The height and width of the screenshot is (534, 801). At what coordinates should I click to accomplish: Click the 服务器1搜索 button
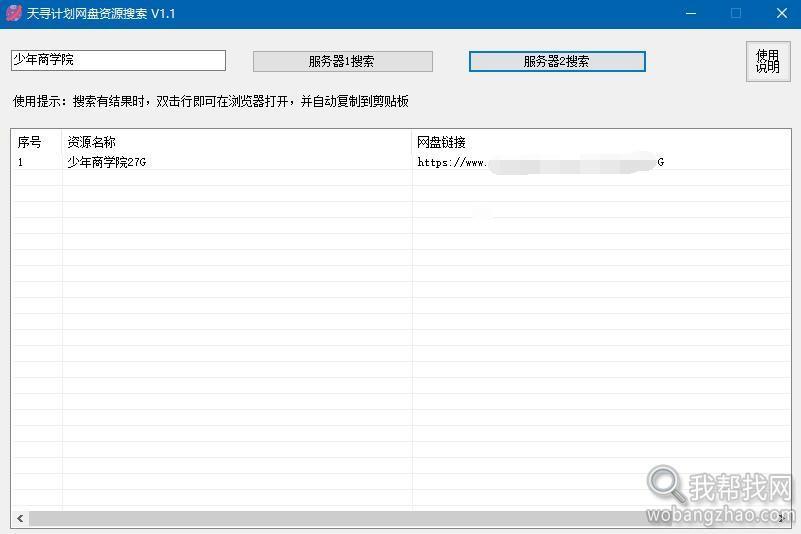(x=343, y=61)
